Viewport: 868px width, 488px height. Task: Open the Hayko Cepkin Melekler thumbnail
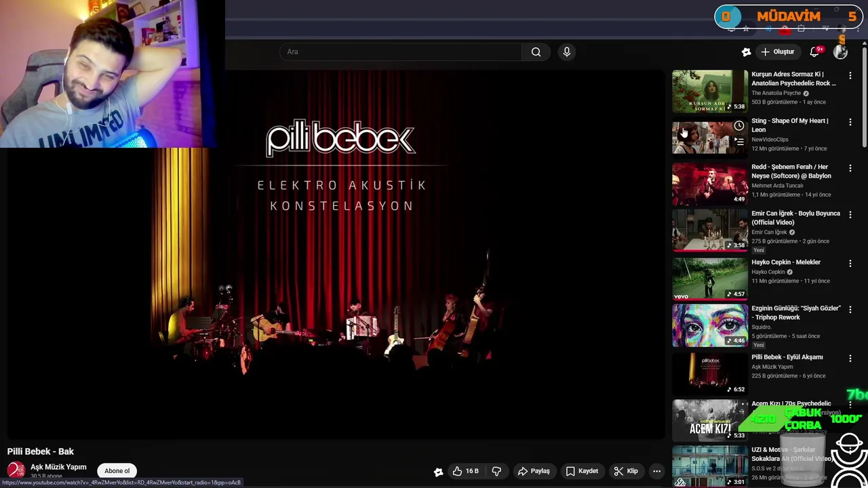click(x=709, y=279)
